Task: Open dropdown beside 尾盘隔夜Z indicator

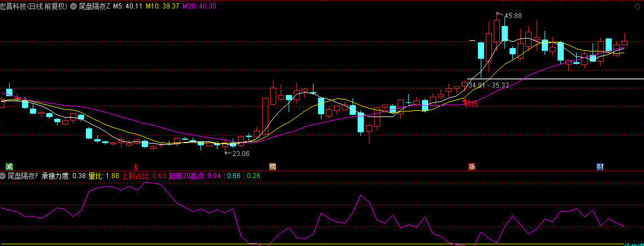Action: click(73, 6)
